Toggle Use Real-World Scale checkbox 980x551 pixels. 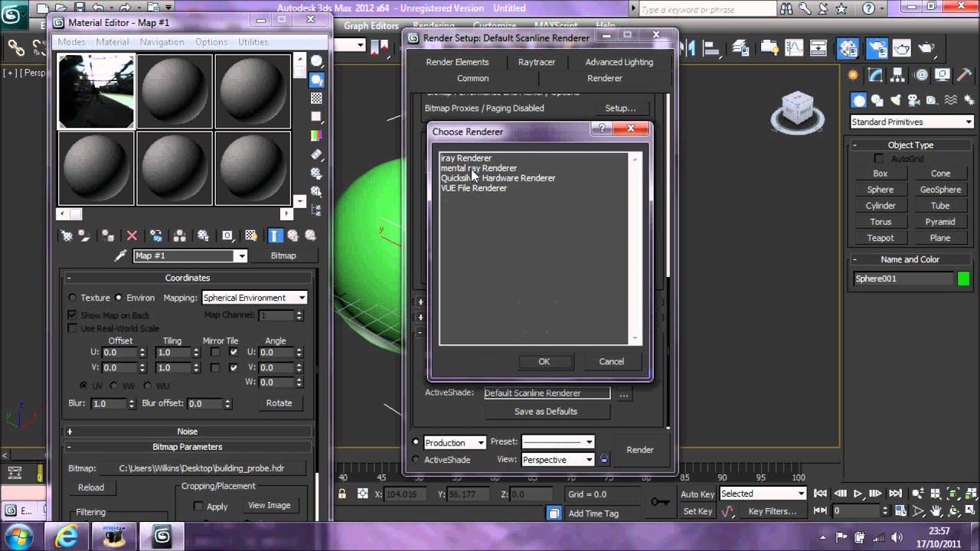(x=73, y=328)
